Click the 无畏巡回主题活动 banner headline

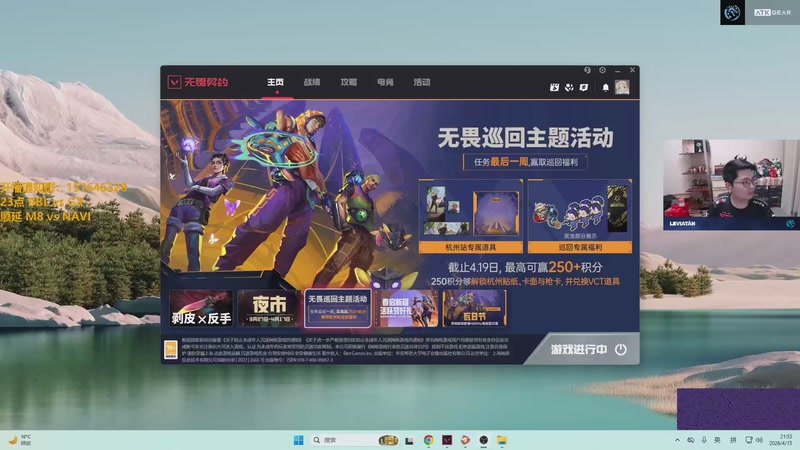[x=526, y=138]
